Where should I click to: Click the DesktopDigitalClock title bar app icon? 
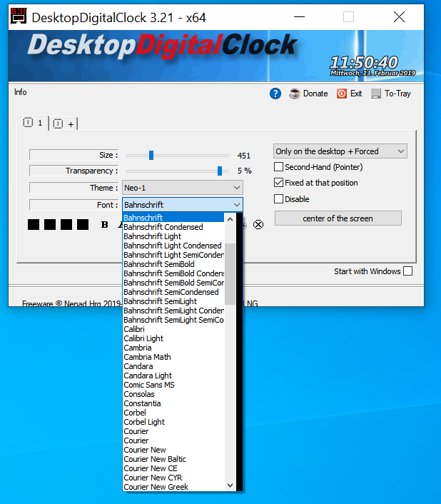point(19,16)
